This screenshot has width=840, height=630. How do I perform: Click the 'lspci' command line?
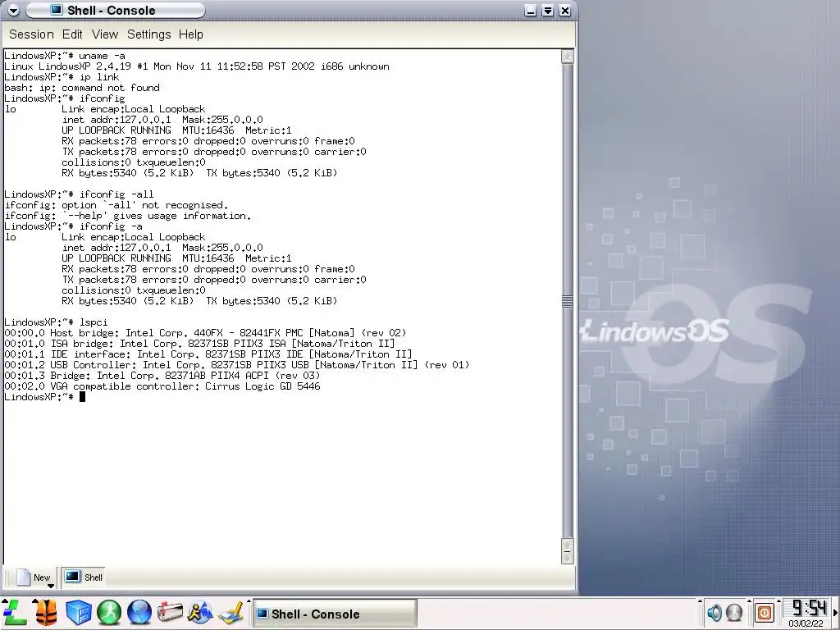click(56, 322)
